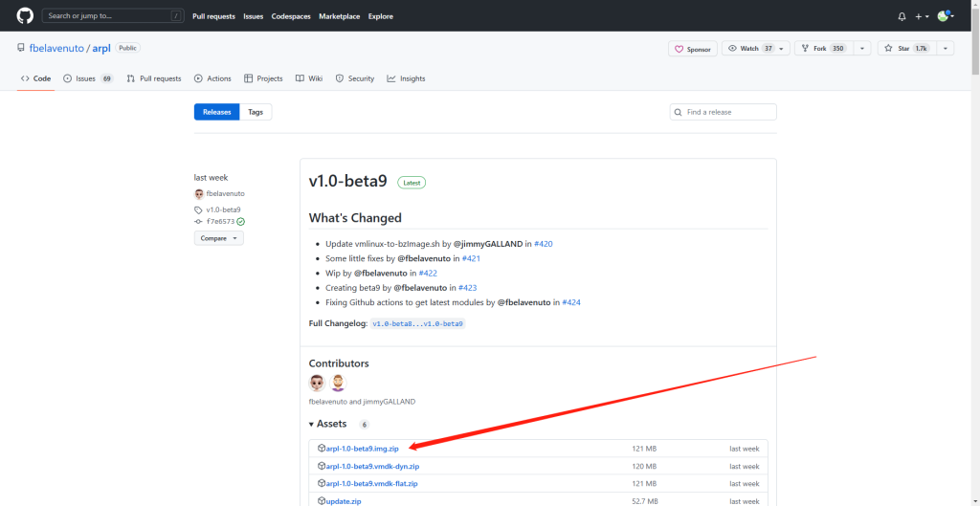Click package icon beside vmdk-flat.zip

[322, 483]
